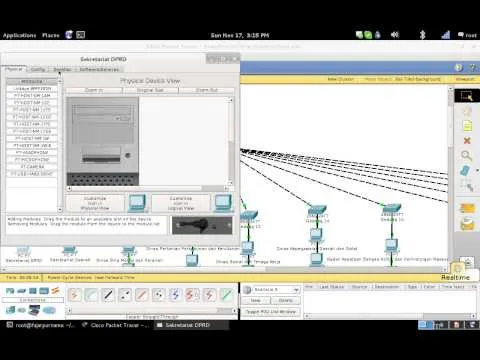The height and width of the screenshot is (360, 480).
Task: Click New Cluster in the yellow bar
Action: [x=340, y=79]
